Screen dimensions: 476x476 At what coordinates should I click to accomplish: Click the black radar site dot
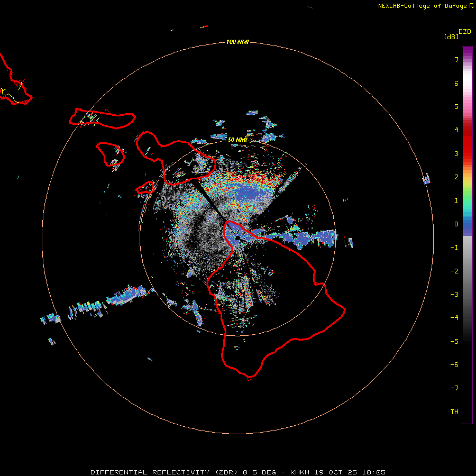(x=237, y=238)
